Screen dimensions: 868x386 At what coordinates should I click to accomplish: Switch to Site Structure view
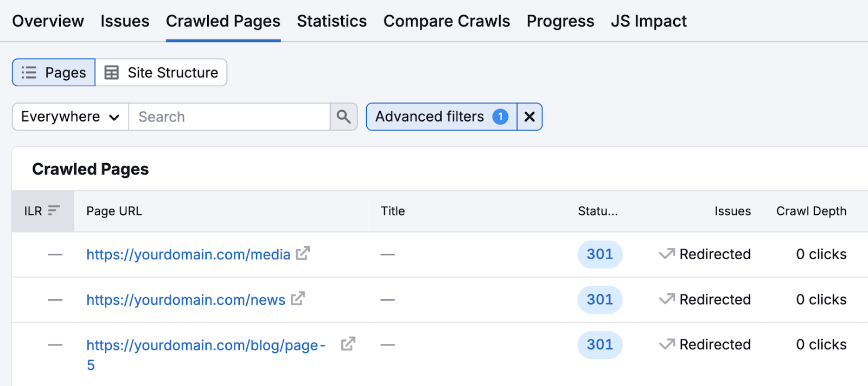[161, 72]
